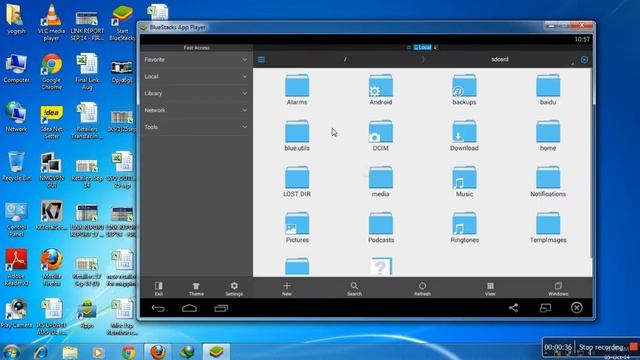Open the Notifications folder
The image size is (640, 360).
tap(548, 181)
